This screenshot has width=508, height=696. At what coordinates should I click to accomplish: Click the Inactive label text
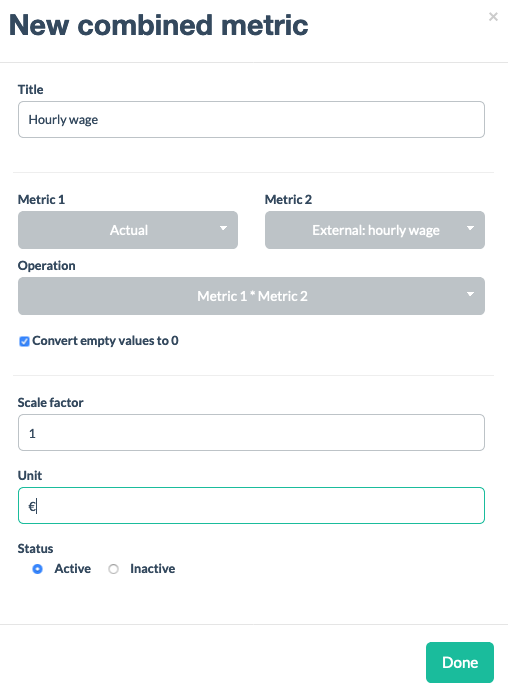tap(152, 569)
